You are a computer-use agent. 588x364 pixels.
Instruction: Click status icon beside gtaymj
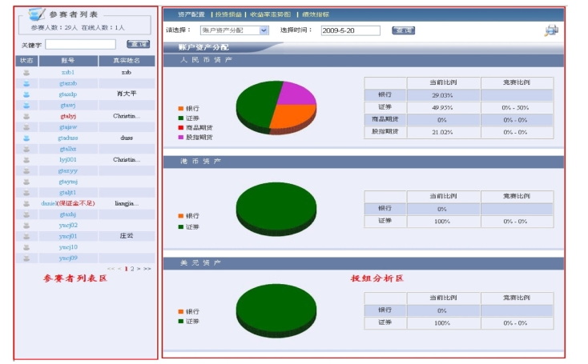[x=26, y=182]
